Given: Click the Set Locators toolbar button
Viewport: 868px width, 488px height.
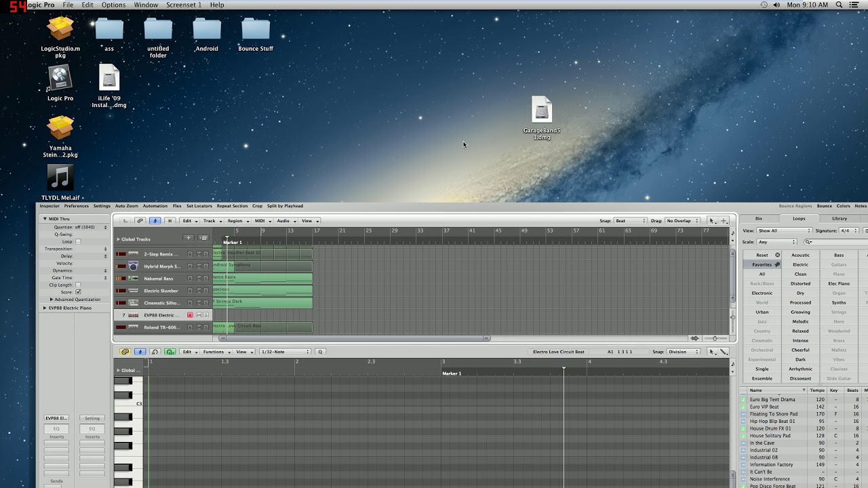Looking at the screenshot, I should pos(199,206).
